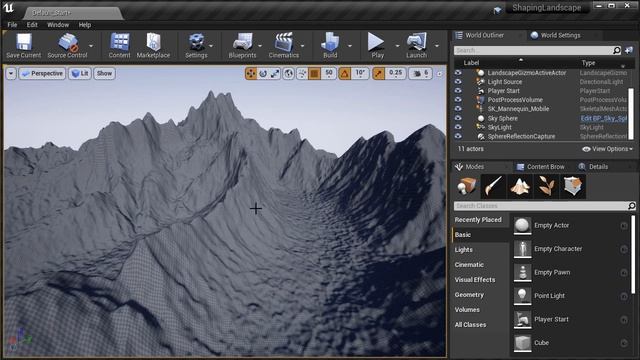Click the Launch toolbar icon
The width and height of the screenshot is (640, 360).
coord(416,42)
